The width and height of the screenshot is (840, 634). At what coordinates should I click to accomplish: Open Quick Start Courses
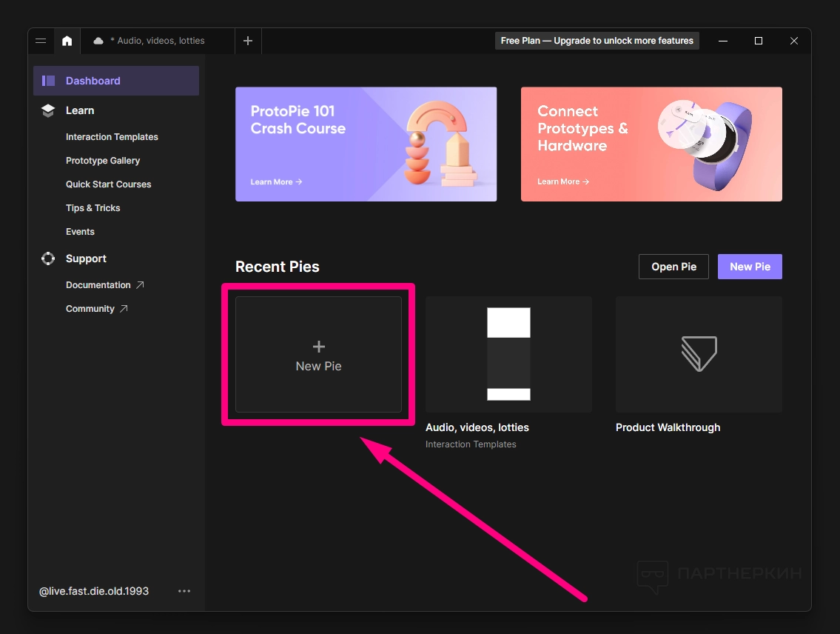click(109, 184)
